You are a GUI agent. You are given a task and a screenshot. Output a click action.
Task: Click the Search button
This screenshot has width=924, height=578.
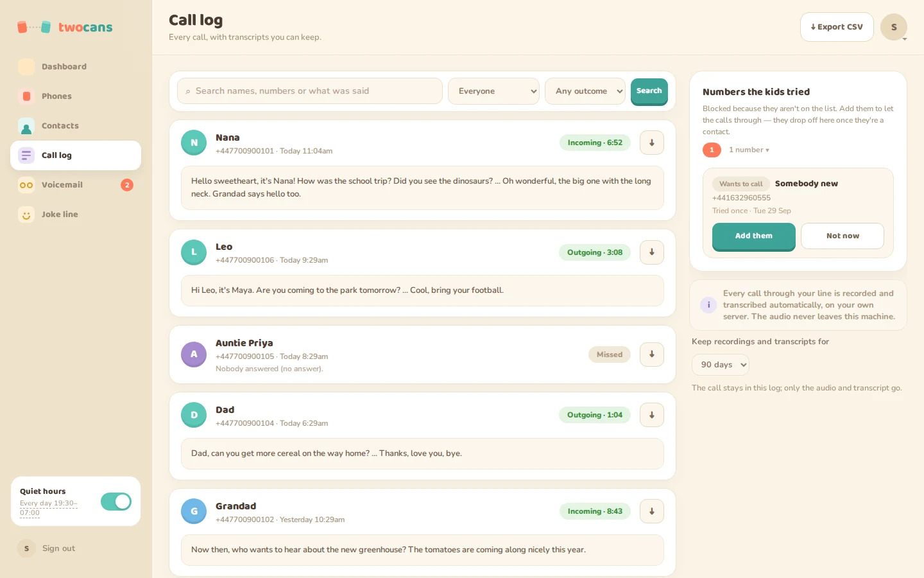click(649, 91)
